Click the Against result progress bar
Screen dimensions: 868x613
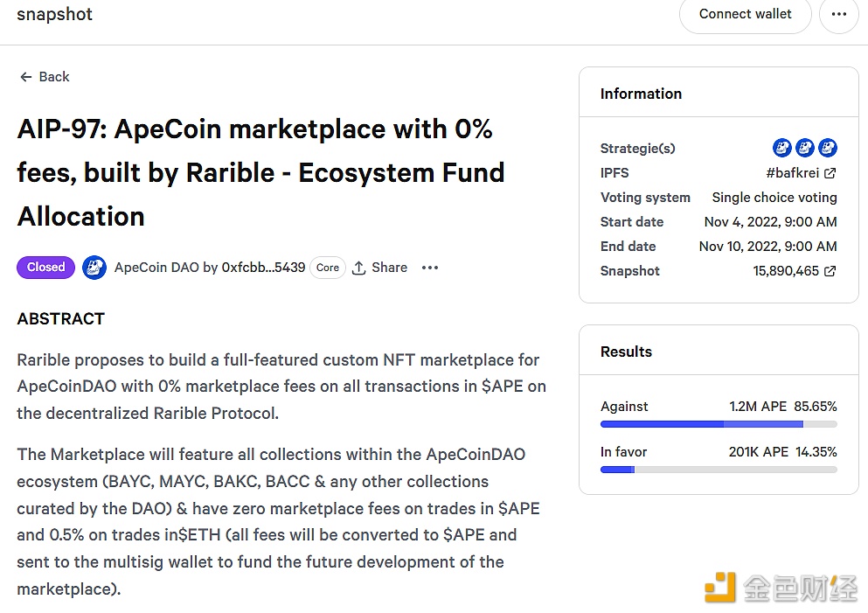[x=719, y=424]
